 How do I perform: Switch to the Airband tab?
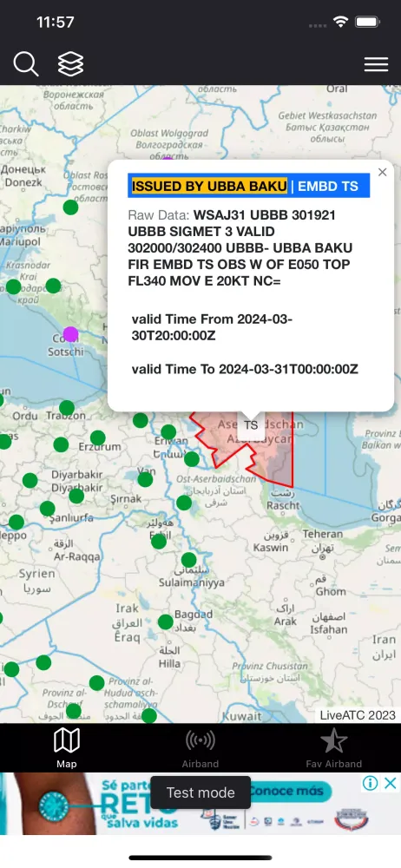(x=200, y=748)
